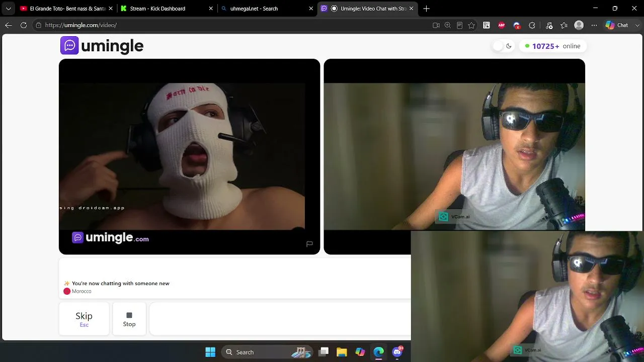Toggle the dark mode switch
The width and height of the screenshot is (644, 362).
click(503, 46)
